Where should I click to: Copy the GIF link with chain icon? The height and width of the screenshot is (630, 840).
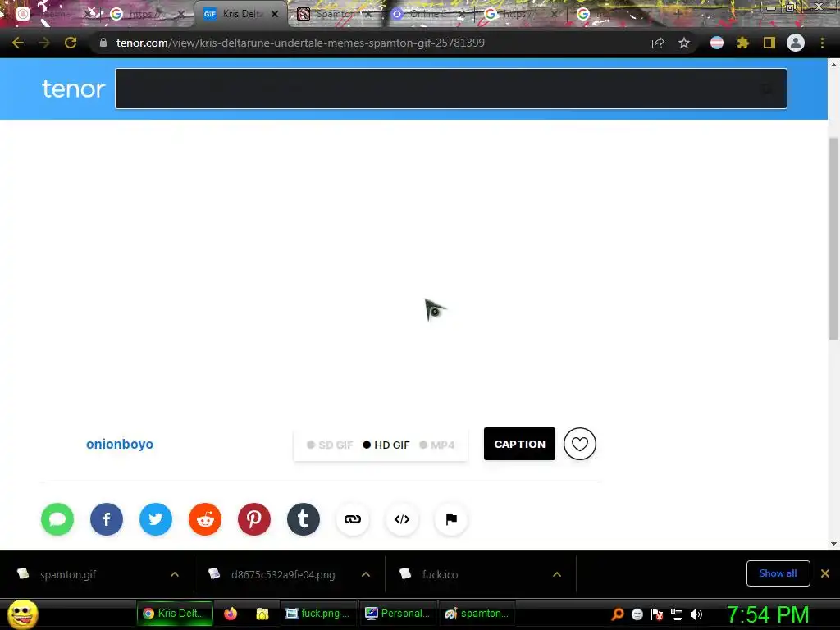coord(353,519)
